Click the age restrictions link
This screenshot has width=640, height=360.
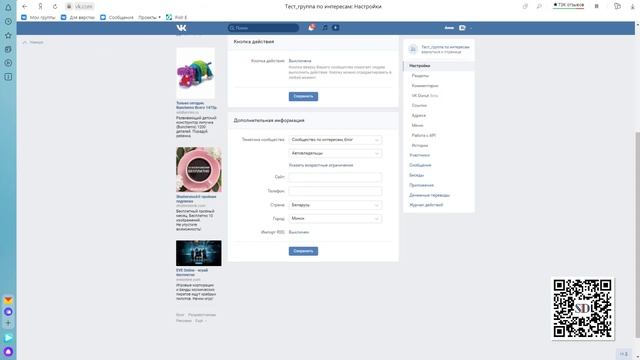tap(321, 165)
